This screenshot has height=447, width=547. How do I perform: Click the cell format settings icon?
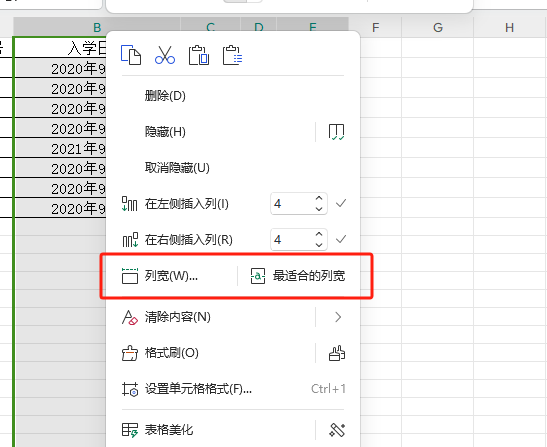pyautogui.click(x=130, y=389)
